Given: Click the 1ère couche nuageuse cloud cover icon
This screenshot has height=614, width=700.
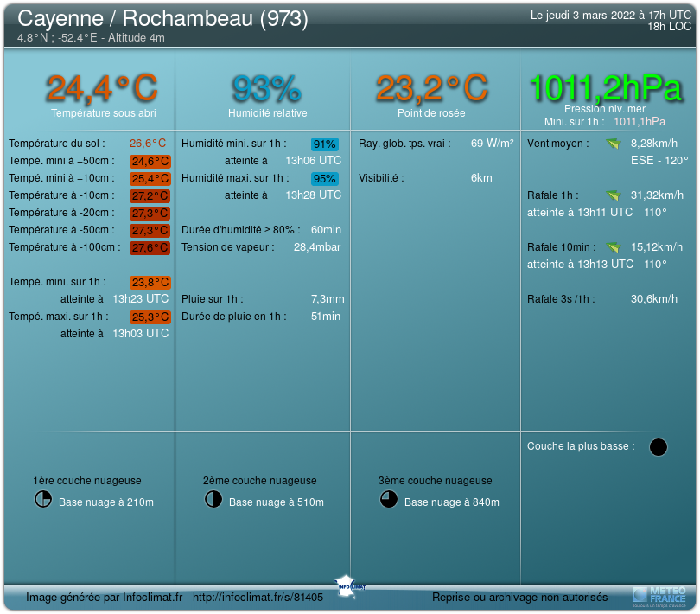Looking at the screenshot, I should click(x=42, y=499).
